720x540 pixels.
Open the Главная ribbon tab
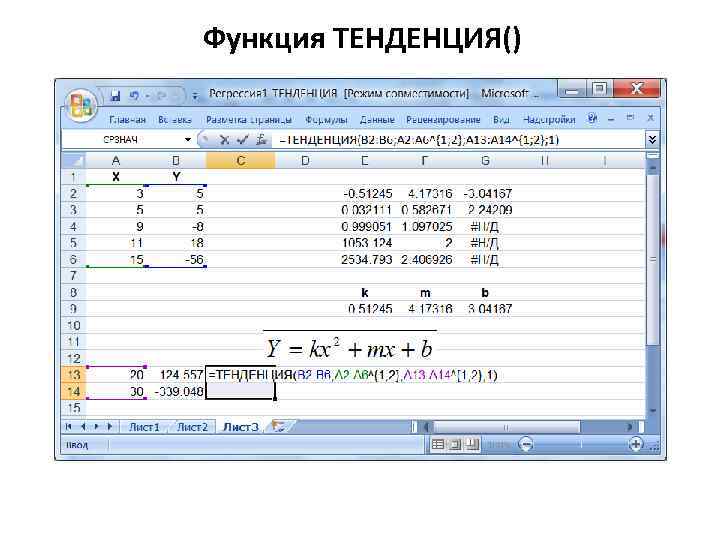tap(128, 120)
